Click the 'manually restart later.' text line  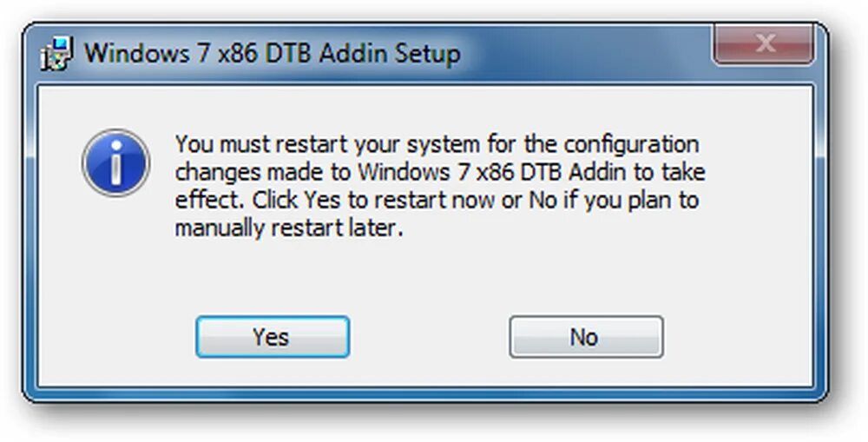(289, 229)
